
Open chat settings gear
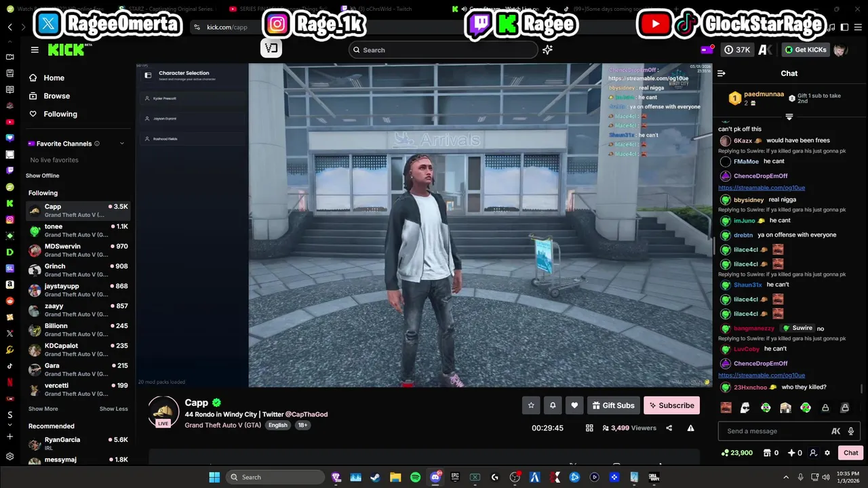[x=827, y=453]
